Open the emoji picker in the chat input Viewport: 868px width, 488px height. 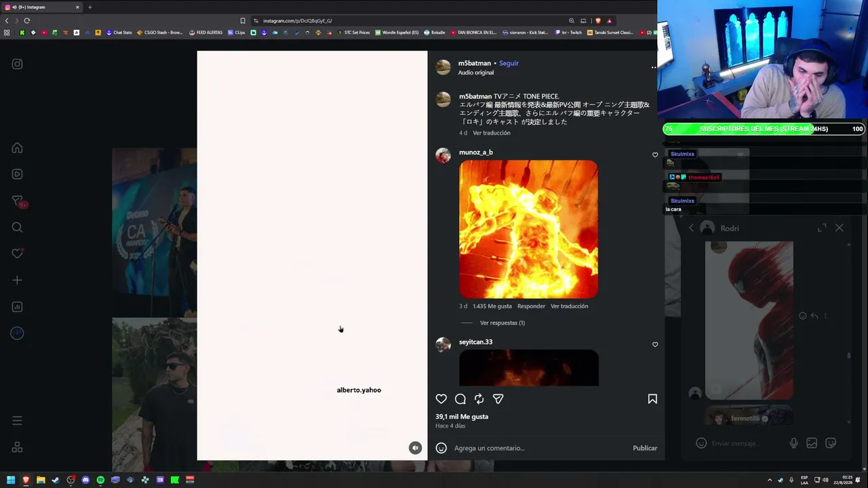pos(701,443)
